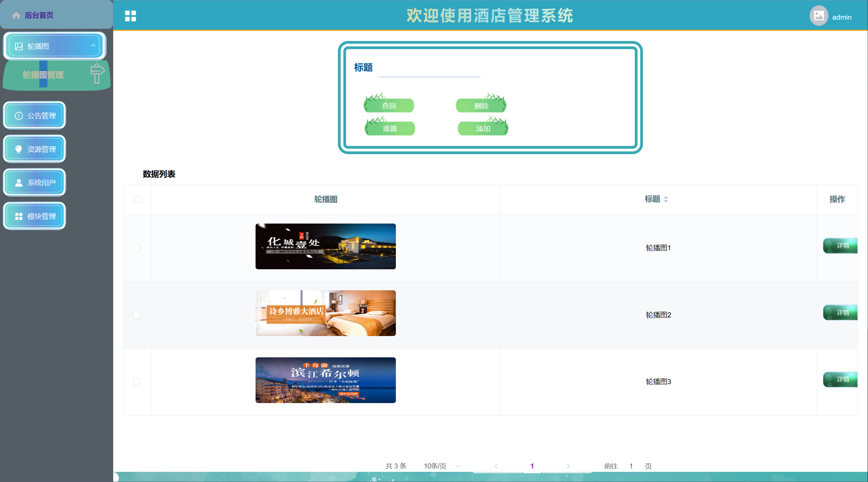Click the home icon beside 后台首页
This screenshot has width=868, height=482.
click(x=16, y=15)
